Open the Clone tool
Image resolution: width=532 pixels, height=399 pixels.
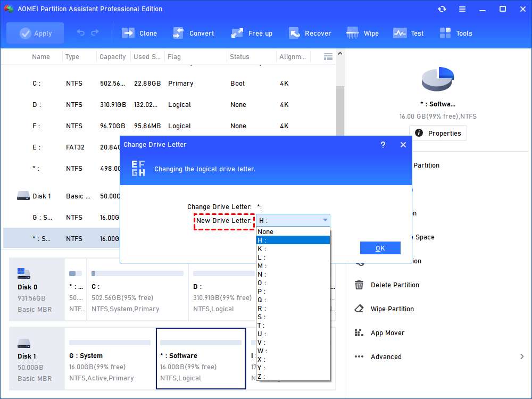[139, 33]
